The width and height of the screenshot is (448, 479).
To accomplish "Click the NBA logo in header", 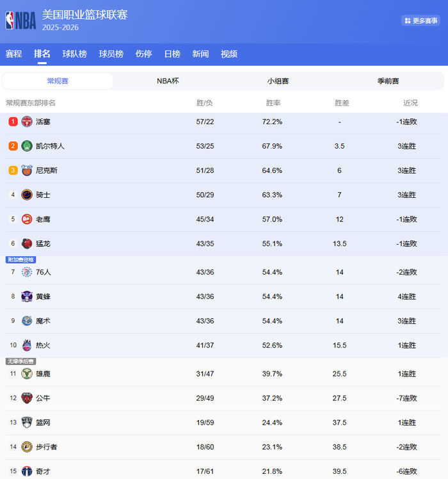I will tap(20, 20).
